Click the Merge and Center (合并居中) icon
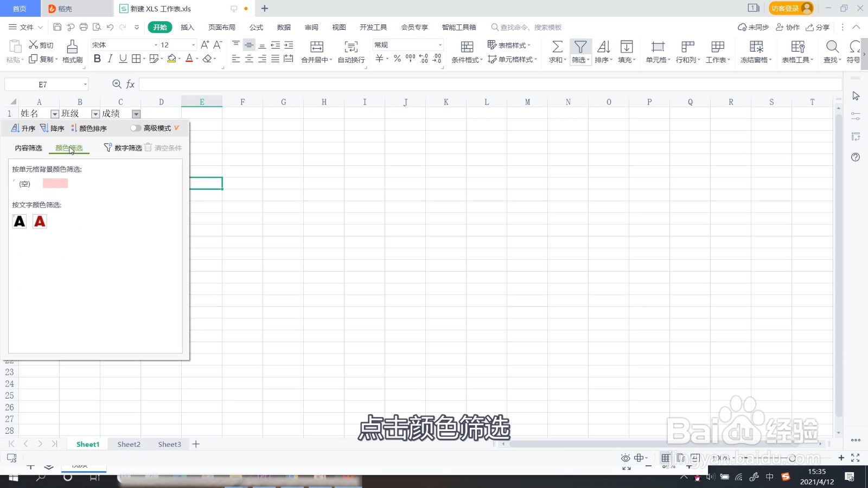 317,47
